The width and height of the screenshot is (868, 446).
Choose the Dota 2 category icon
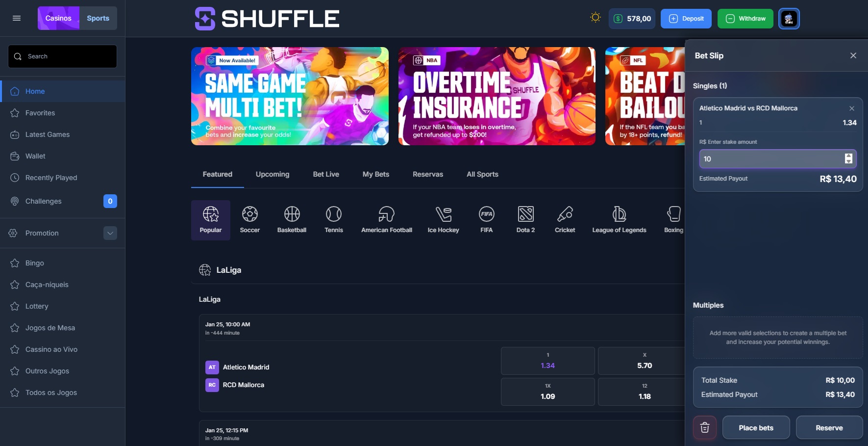click(525, 220)
